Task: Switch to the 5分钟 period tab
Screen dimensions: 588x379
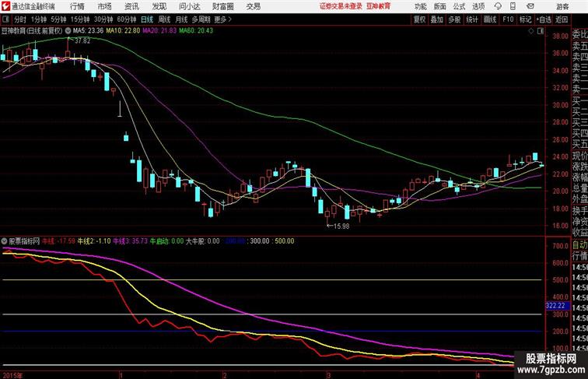Action: [x=58, y=19]
